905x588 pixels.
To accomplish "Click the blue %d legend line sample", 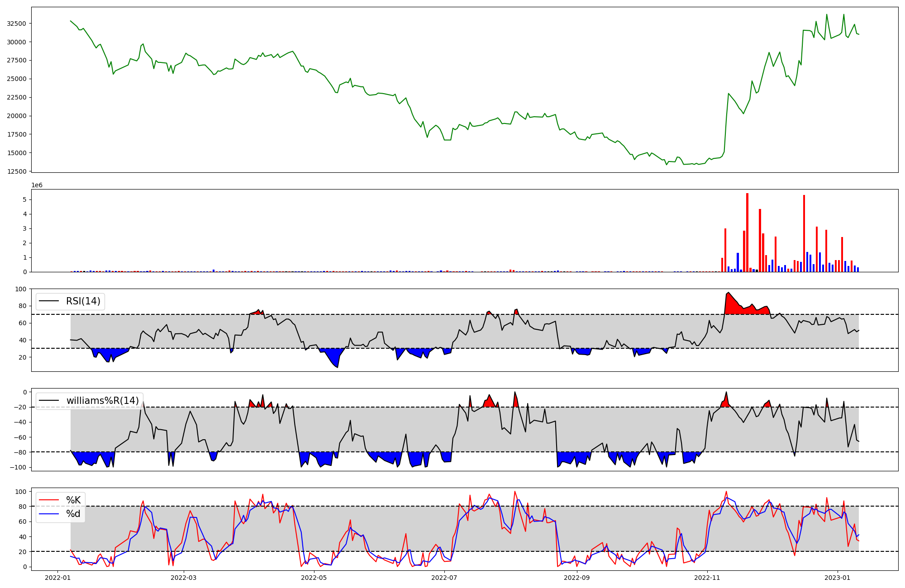I will [49, 514].
